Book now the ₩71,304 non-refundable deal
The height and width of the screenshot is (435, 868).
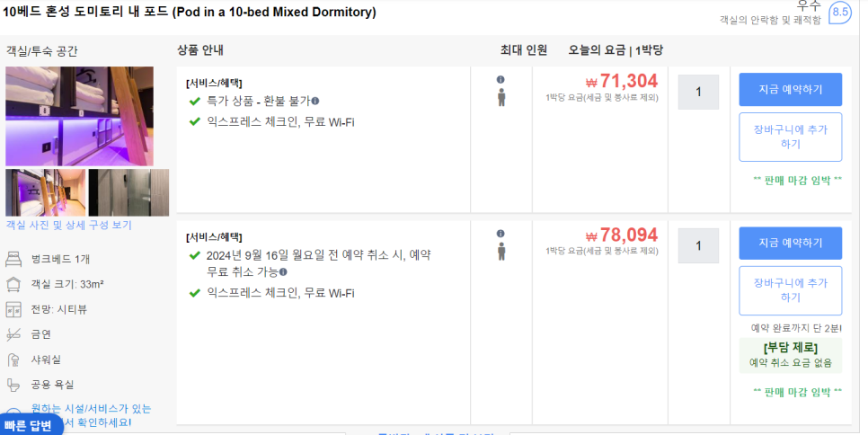tap(791, 90)
